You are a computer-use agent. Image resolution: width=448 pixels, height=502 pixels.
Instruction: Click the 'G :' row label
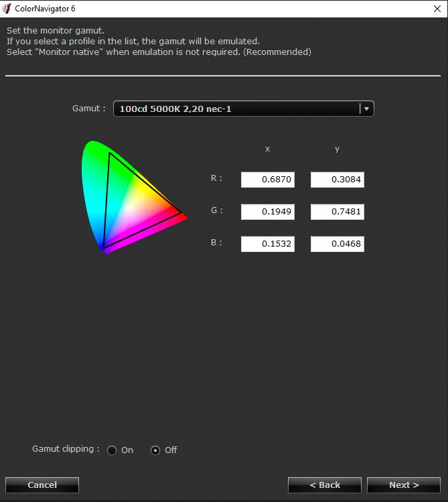217,210
